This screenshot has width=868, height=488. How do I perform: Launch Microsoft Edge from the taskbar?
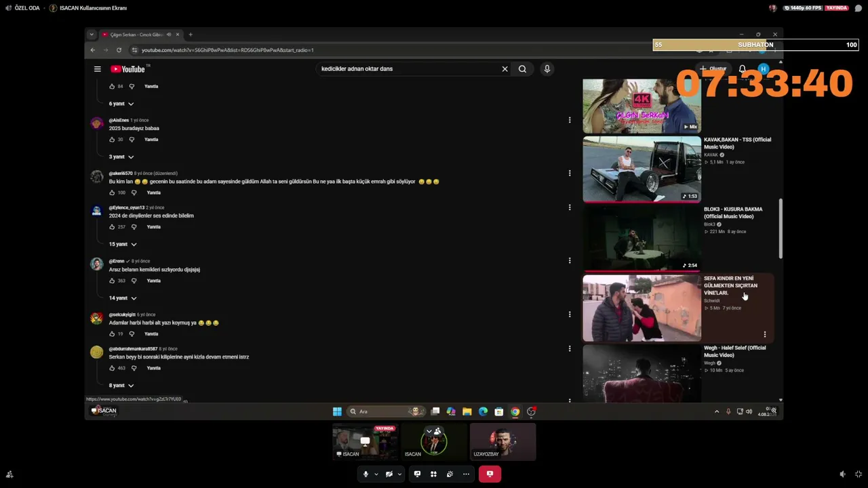483,411
